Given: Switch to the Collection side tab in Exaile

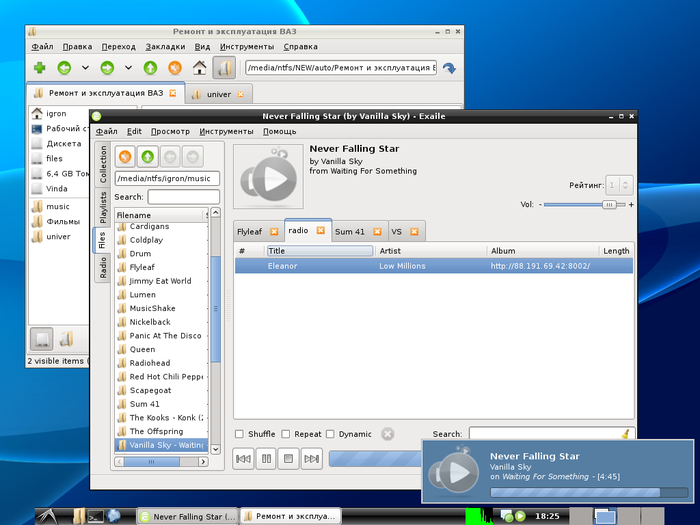Looking at the screenshot, I should [103, 164].
